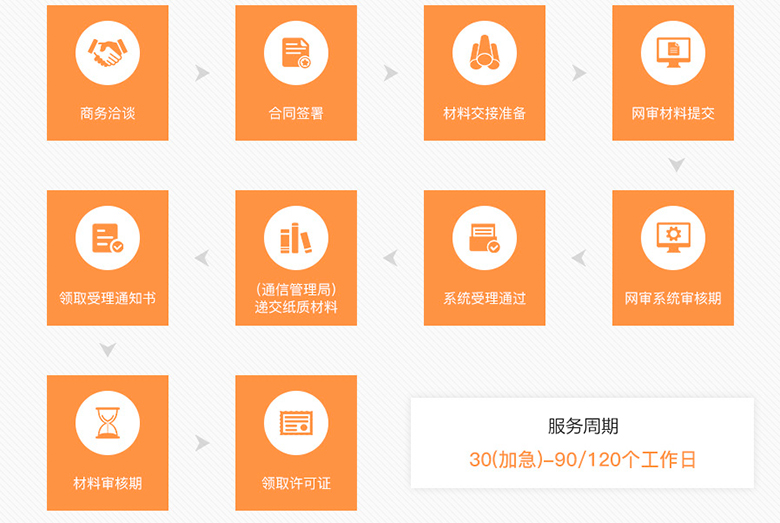Click the arrow between 商务洽谈 and 合同签署

point(202,73)
